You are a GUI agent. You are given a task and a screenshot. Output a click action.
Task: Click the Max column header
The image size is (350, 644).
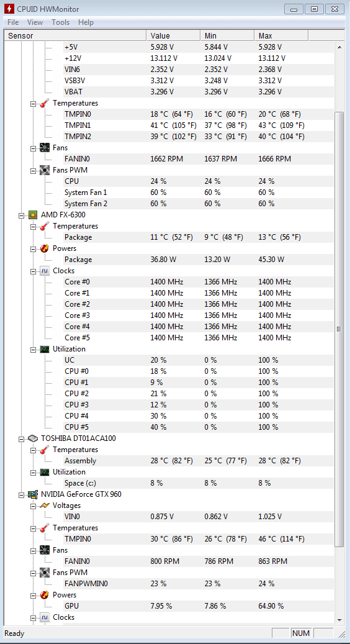click(280, 36)
